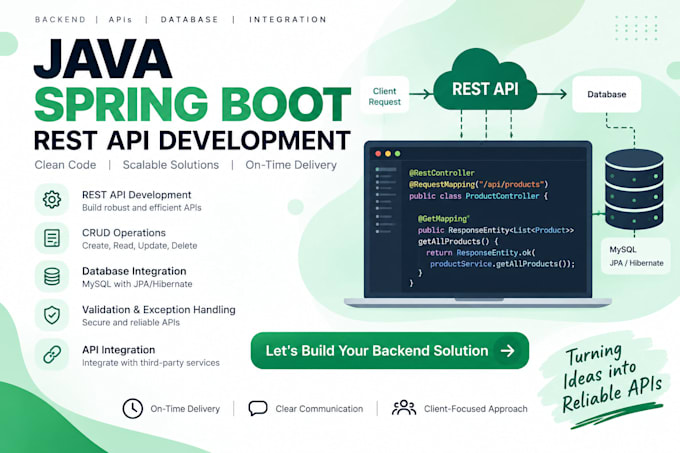Viewport: 680px width, 453px height.
Task: Click the gear icon beside REST API Development
Action: pyautogui.click(x=52, y=200)
